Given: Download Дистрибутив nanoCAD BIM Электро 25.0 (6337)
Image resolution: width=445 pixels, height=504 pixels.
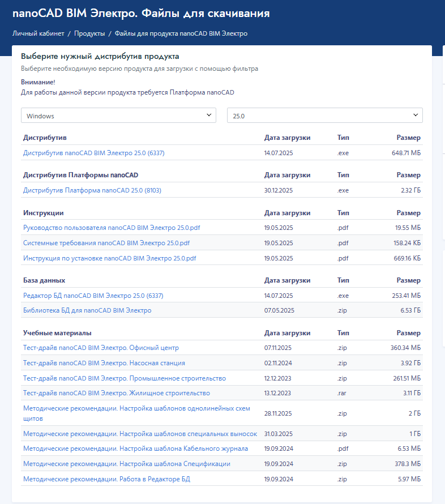Looking at the screenshot, I should click(x=93, y=153).
